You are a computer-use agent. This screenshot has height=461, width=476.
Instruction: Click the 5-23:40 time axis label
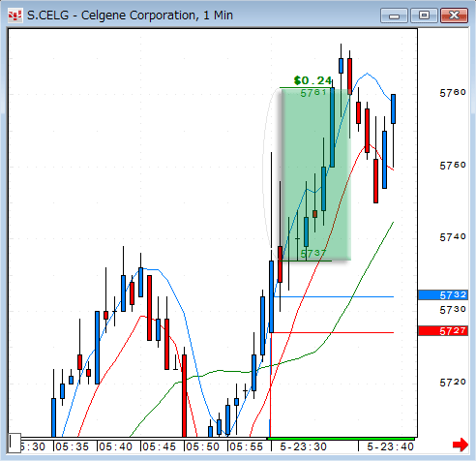coord(390,446)
